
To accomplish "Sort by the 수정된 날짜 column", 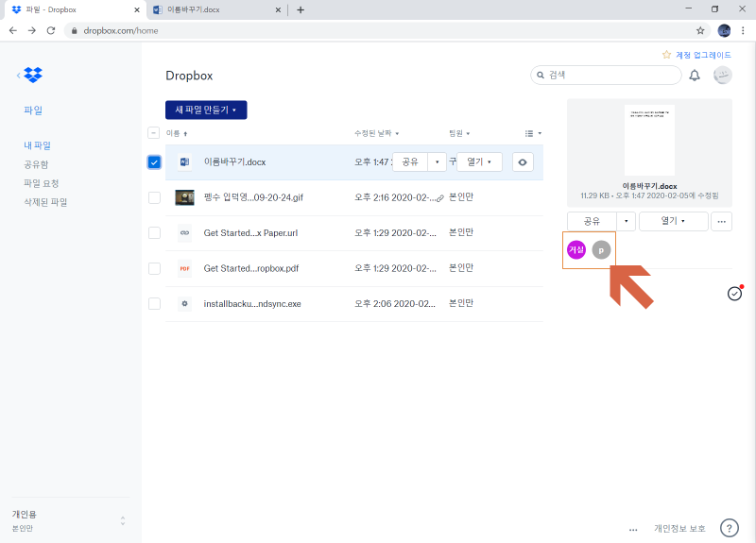I will [x=376, y=133].
